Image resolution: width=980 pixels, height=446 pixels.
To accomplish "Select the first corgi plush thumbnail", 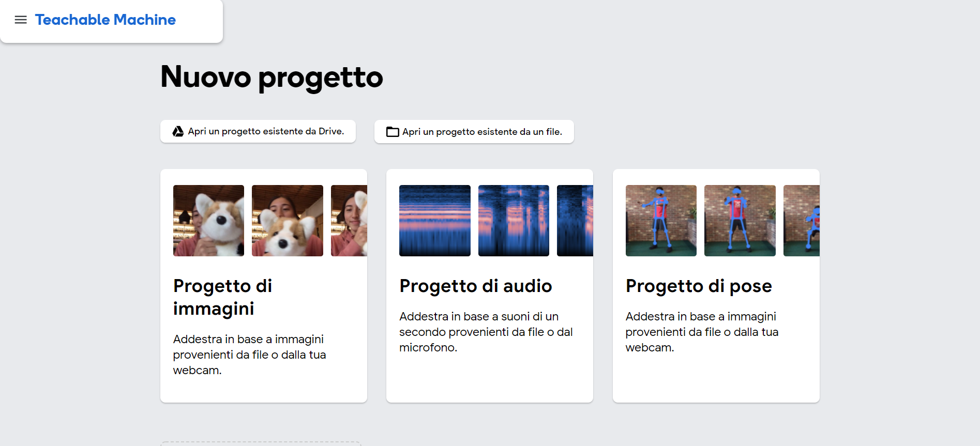I will pyautogui.click(x=208, y=221).
